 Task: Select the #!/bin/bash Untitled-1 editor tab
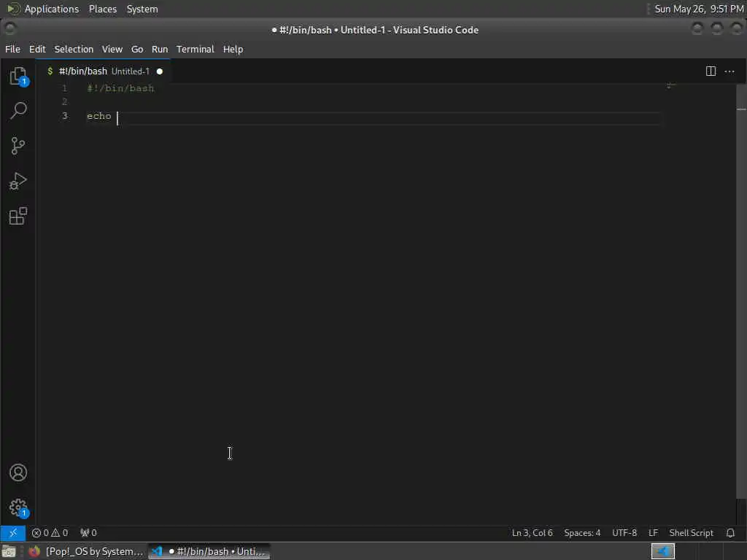(103, 71)
